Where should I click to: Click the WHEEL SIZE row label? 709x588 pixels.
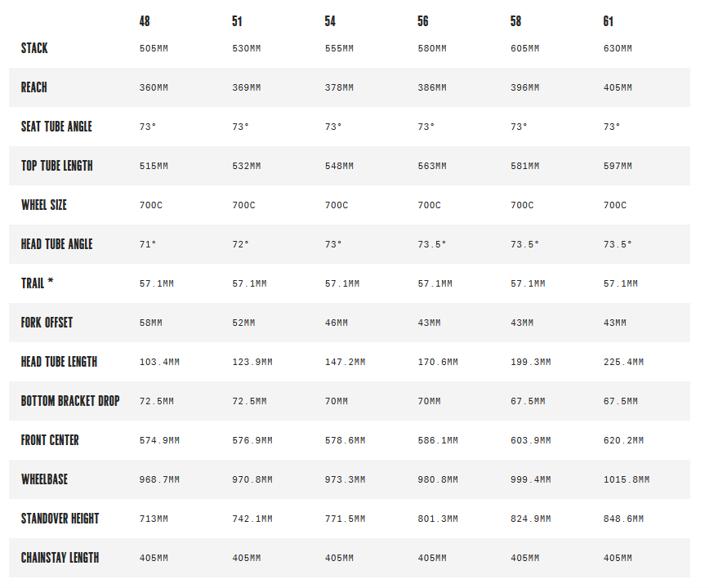[x=44, y=205]
